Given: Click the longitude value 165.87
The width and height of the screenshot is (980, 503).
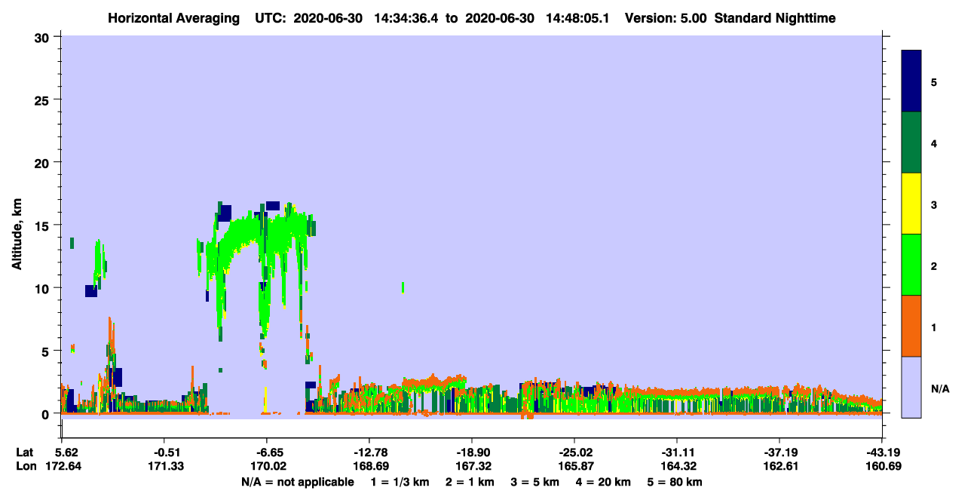Looking at the screenshot, I should pyautogui.click(x=574, y=466).
